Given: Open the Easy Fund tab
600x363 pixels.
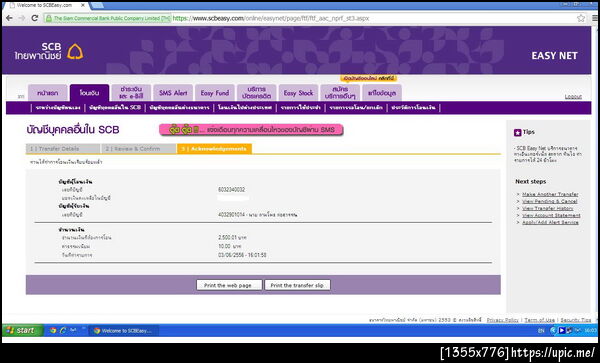Looking at the screenshot, I should pyautogui.click(x=215, y=93).
